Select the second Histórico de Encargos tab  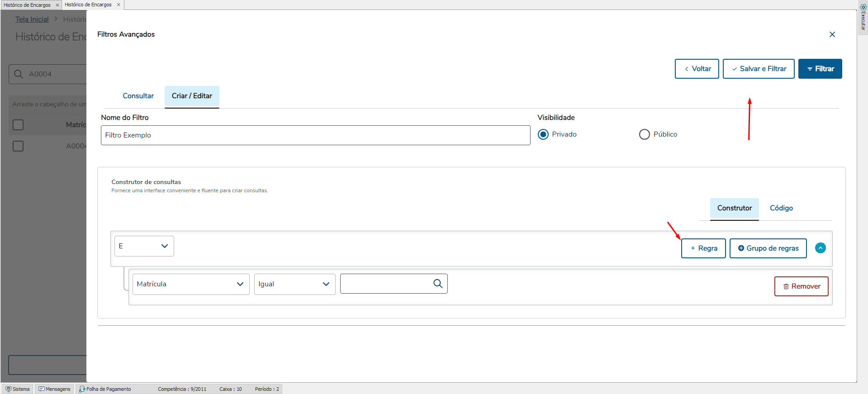pos(88,5)
